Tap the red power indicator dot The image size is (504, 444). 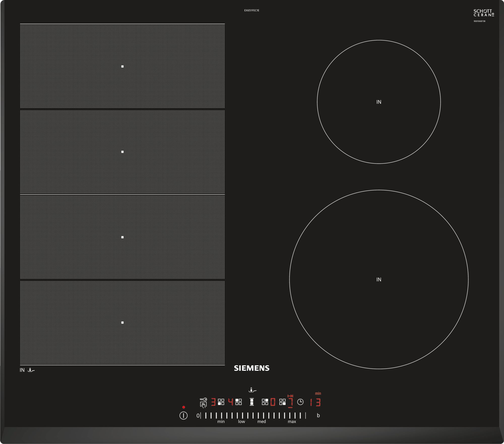(x=184, y=407)
